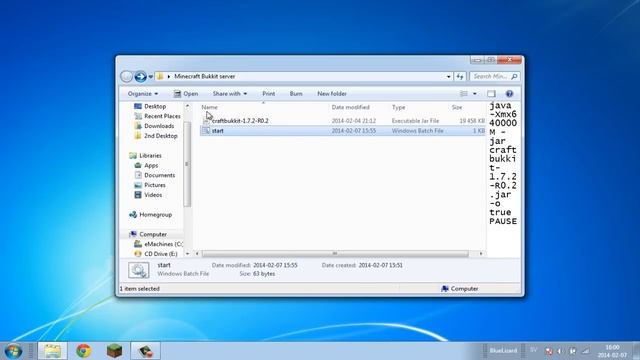640x360 pixels.
Task: Open Windows Explorer from the taskbar
Action: click(x=52, y=351)
